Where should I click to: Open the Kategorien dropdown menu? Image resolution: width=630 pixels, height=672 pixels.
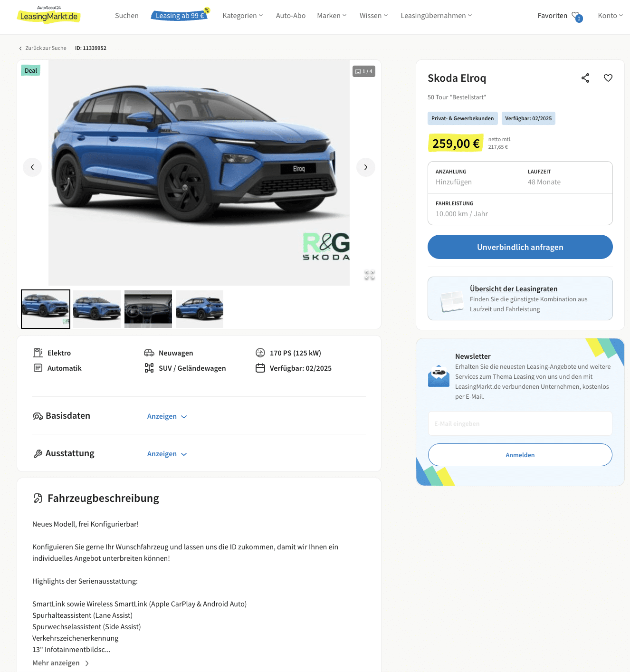[x=243, y=16]
